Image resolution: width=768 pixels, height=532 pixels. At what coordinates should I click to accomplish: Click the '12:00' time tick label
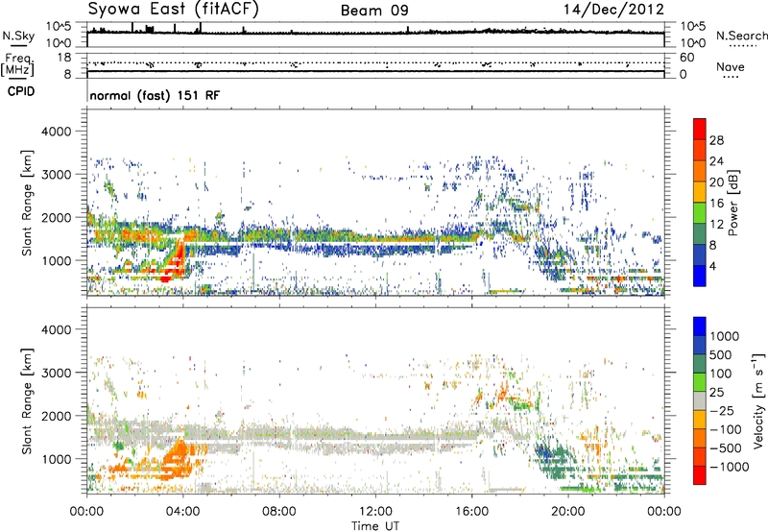(x=375, y=512)
